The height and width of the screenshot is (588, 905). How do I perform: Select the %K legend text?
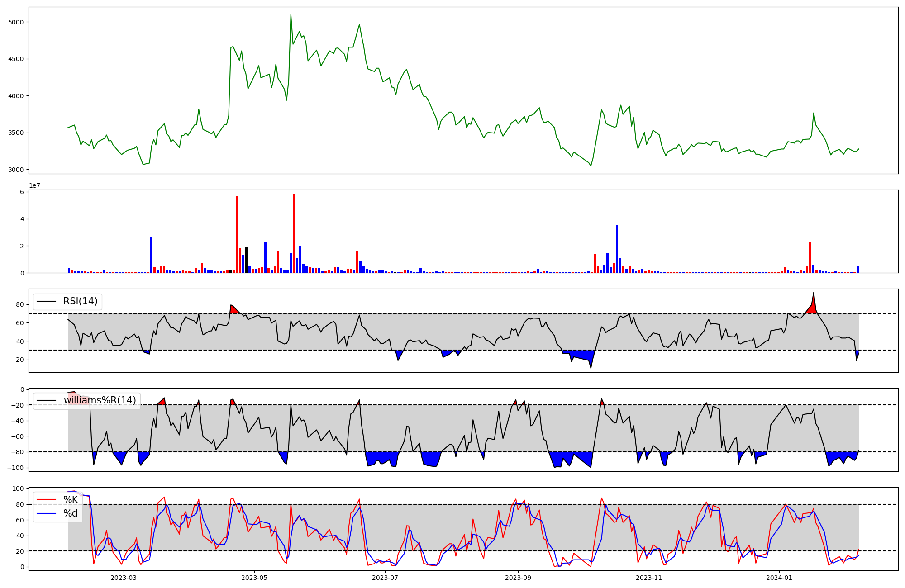(x=71, y=500)
